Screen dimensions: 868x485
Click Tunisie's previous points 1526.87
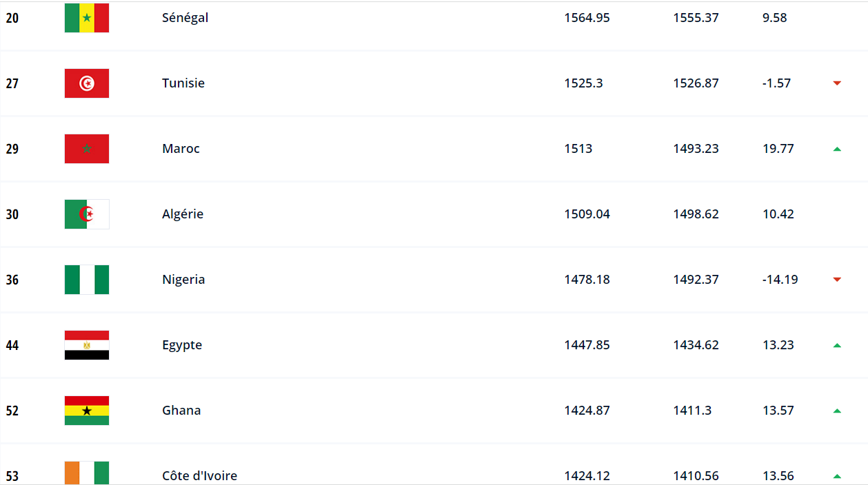coord(696,83)
